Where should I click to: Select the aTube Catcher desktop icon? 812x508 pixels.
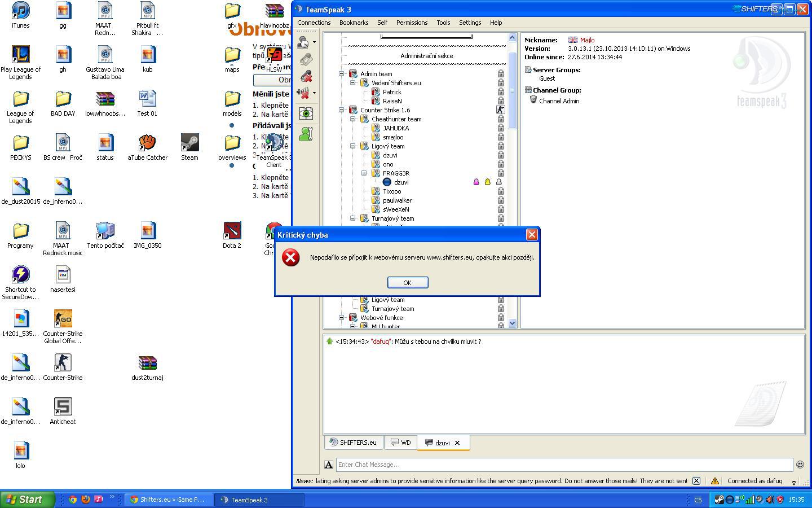(147, 147)
